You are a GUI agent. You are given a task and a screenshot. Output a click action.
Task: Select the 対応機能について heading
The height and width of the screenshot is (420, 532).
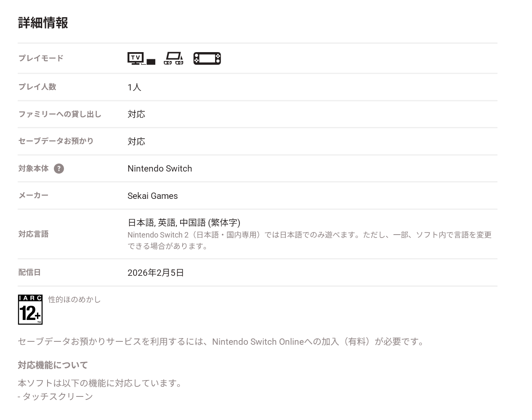tap(53, 365)
